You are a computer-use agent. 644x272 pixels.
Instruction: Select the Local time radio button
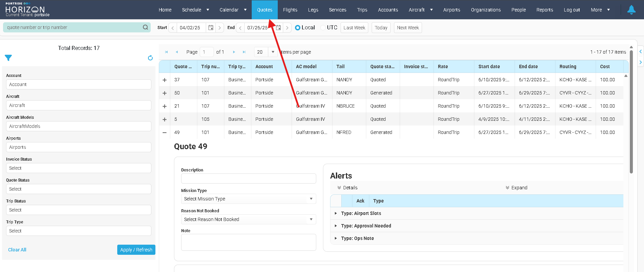(298, 28)
